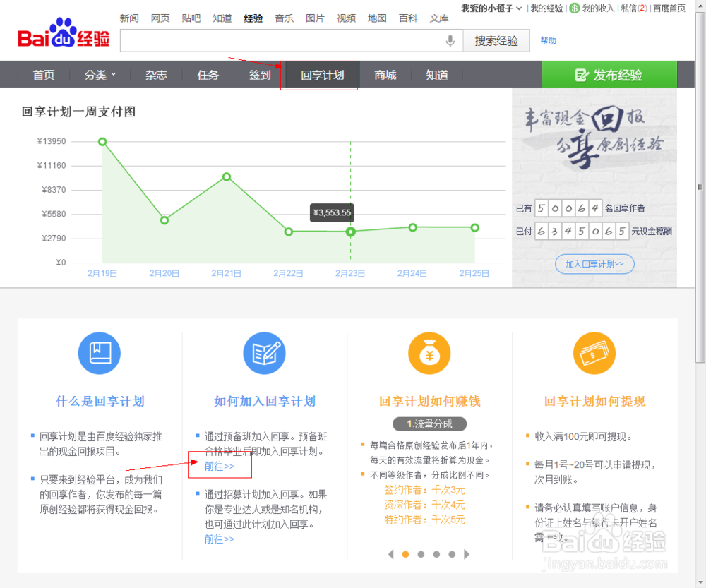Open the 回享计划 nav tab

[x=323, y=75]
